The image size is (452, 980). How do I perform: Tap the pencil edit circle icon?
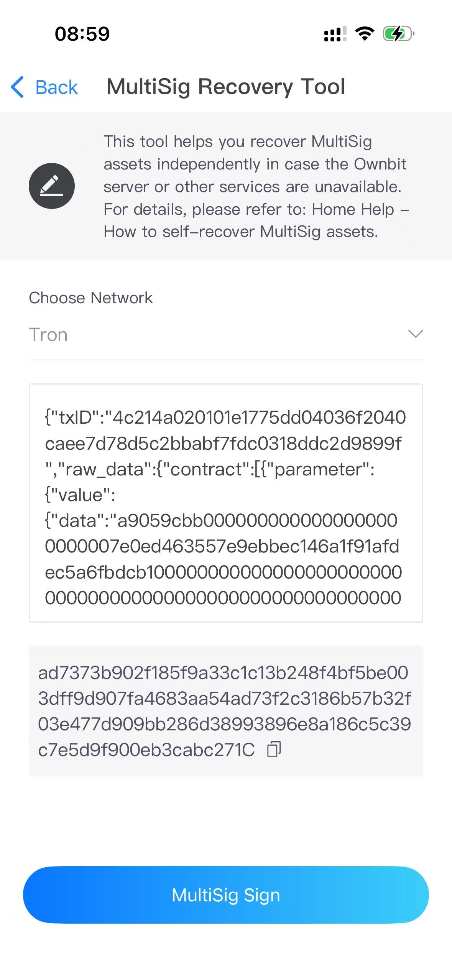point(52,186)
